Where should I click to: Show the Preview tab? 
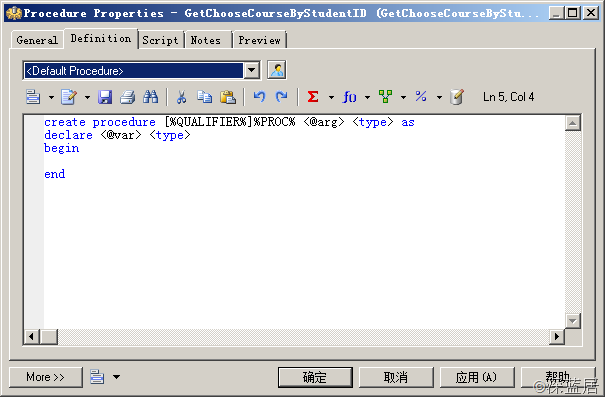259,40
